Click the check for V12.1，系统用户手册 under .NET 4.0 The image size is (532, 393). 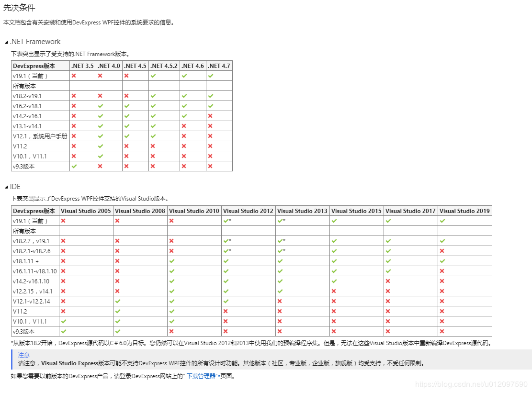click(x=101, y=136)
